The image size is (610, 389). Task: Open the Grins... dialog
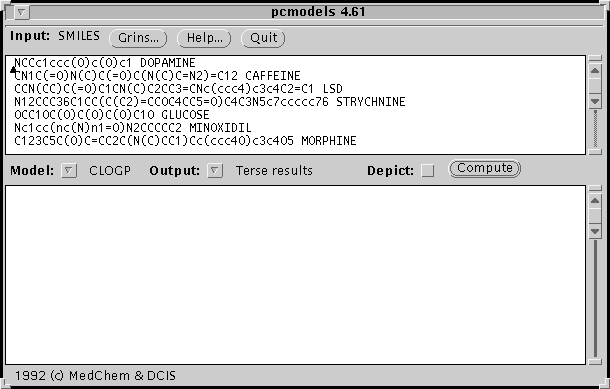(138, 38)
